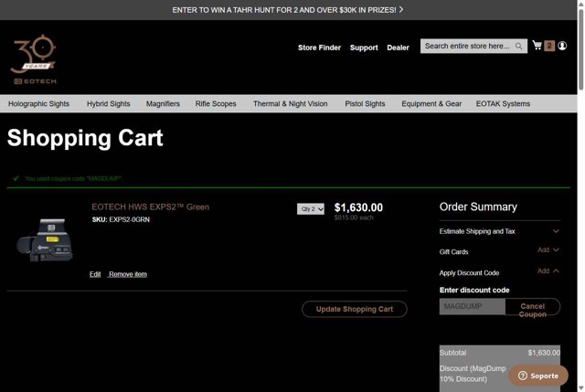Click the search magnifier icon
Viewport: 585px width, 392px height.
click(518, 46)
